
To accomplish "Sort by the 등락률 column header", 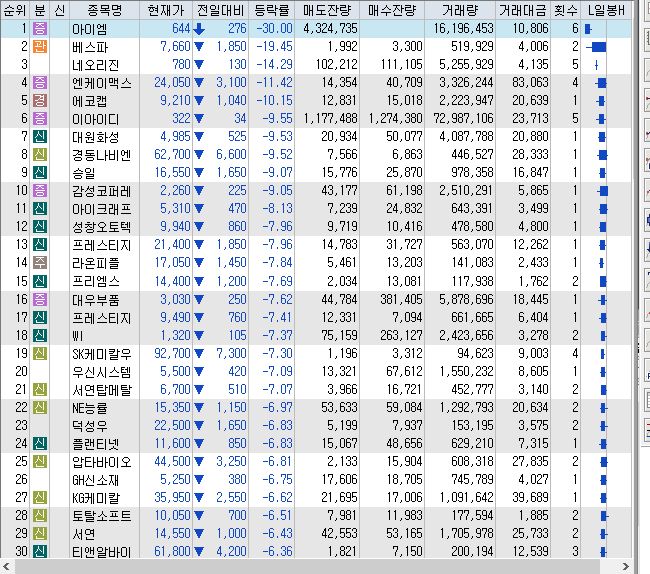I will (x=272, y=10).
